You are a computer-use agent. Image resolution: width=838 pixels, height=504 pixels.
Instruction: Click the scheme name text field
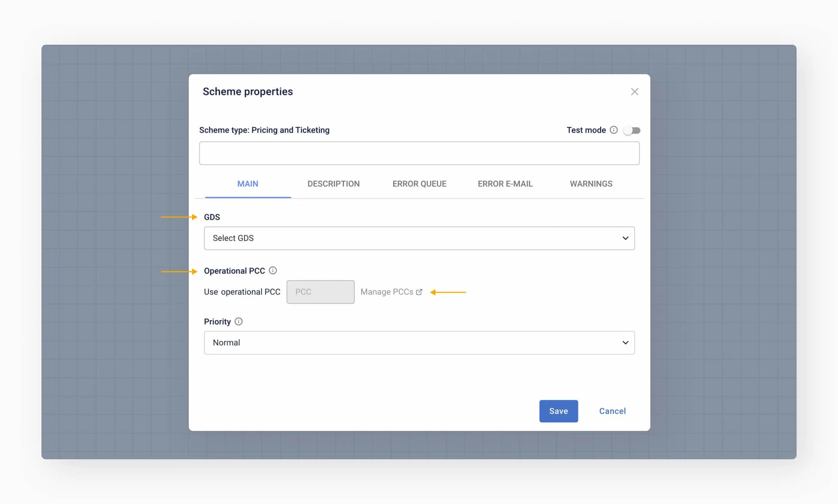(419, 153)
